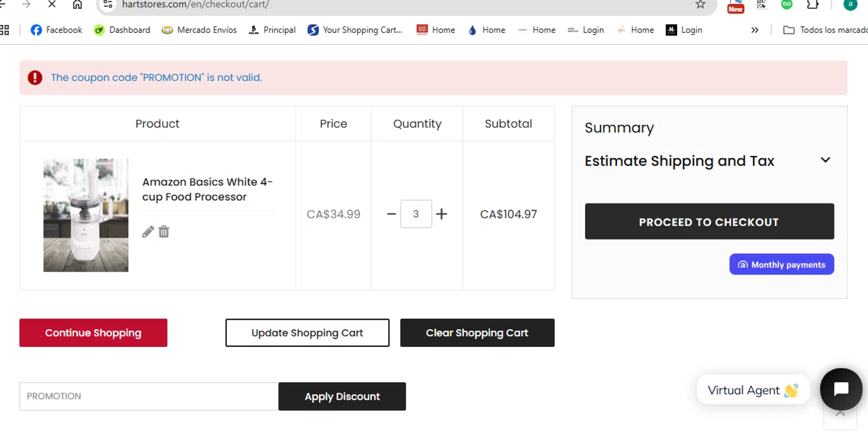Open the browser extensions puzzle icon
The image size is (868, 440).
click(813, 5)
